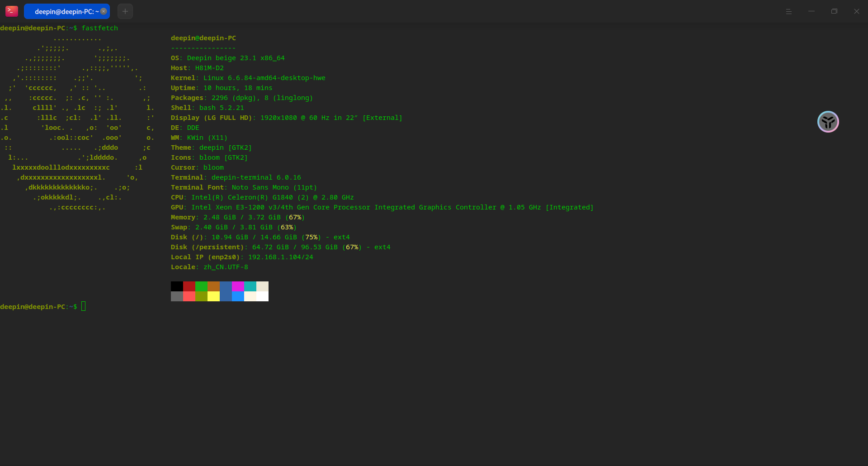This screenshot has height=466, width=868.
Task: Click font value "Noto Sans Mono (11pt)"
Action: tap(274, 187)
